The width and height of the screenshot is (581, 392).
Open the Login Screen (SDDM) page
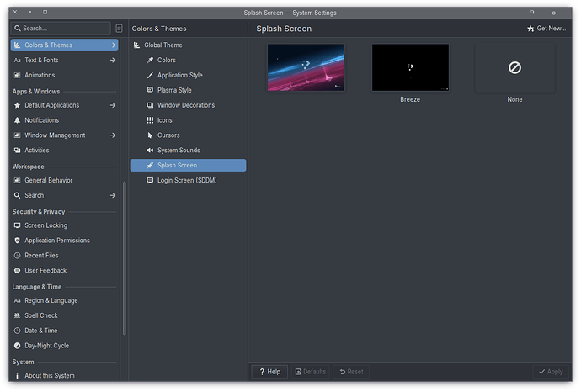(x=187, y=180)
